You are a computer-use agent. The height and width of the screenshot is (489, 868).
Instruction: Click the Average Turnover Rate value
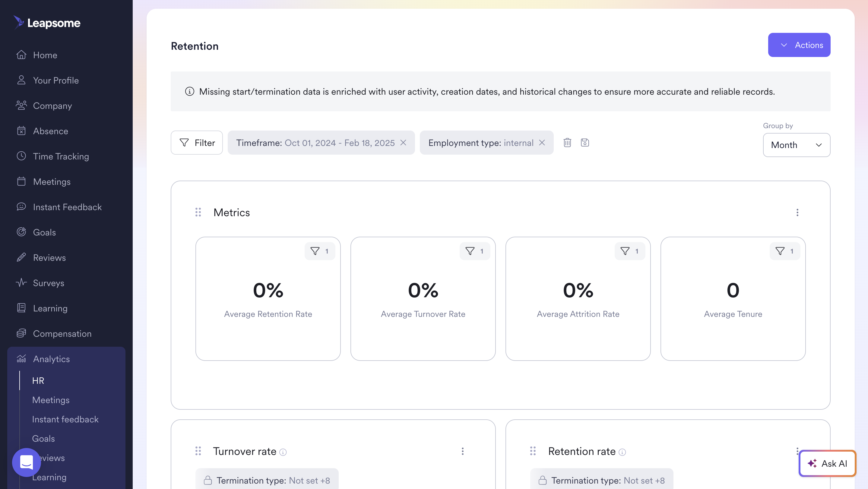(x=423, y=290)
